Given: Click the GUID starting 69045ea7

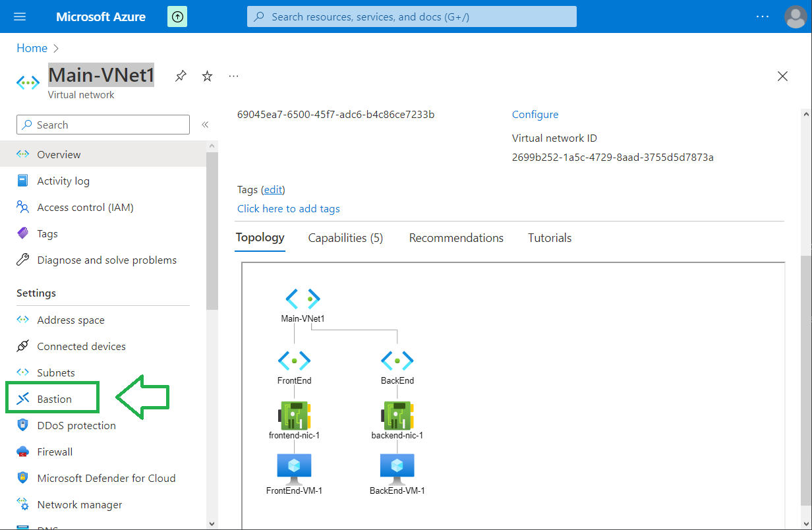Looking at the screenshot, I should click(x=336, y=115).
